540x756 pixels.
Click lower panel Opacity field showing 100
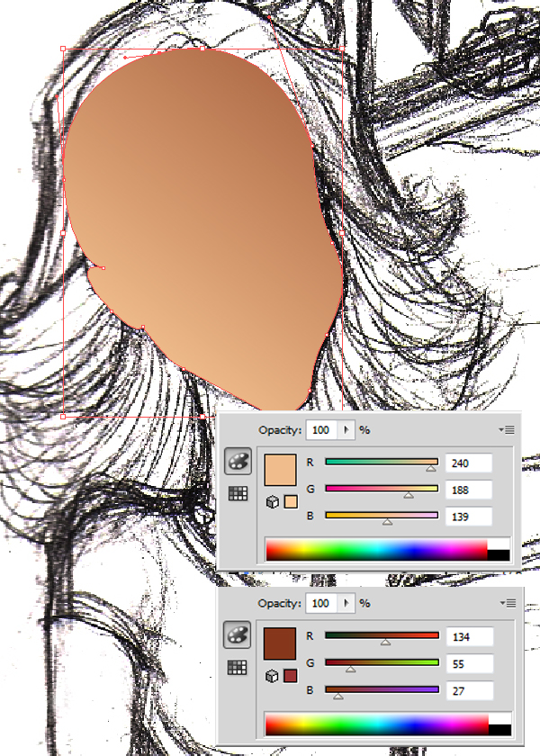tap(321, 603)
